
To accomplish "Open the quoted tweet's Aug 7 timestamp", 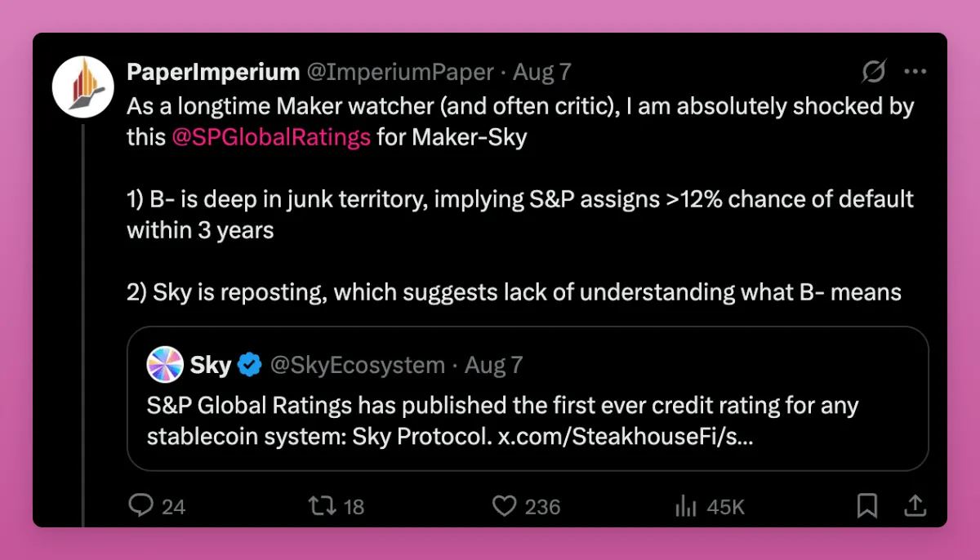I will pyautogui.click(x=493, y=365).
